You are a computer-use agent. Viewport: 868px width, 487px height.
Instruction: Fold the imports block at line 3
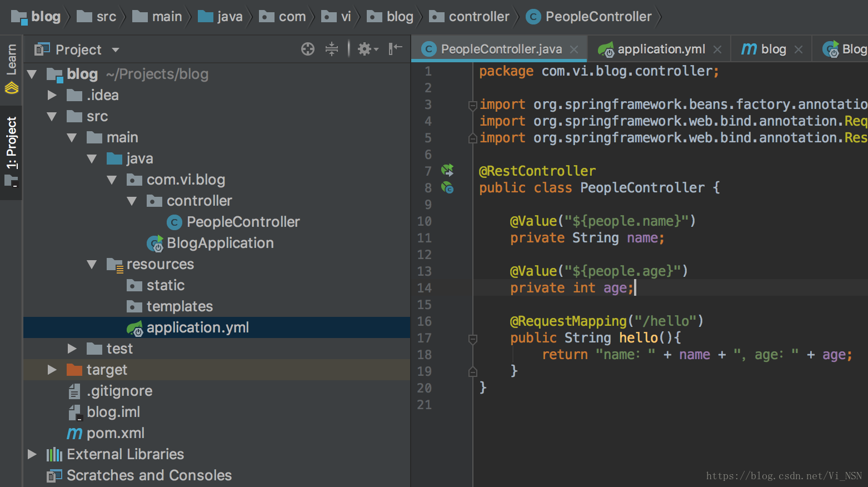472,105
